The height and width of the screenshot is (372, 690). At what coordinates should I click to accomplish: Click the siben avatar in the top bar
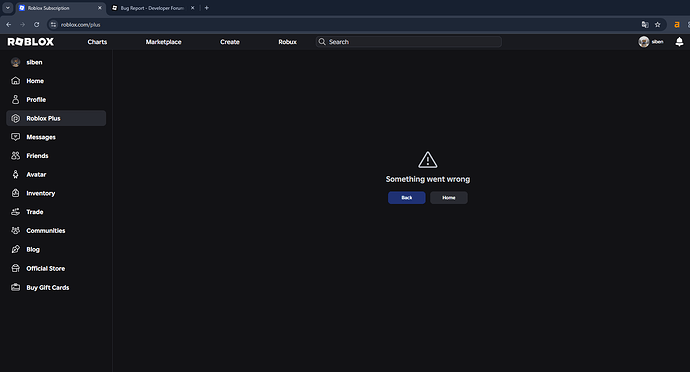[644, 41]
